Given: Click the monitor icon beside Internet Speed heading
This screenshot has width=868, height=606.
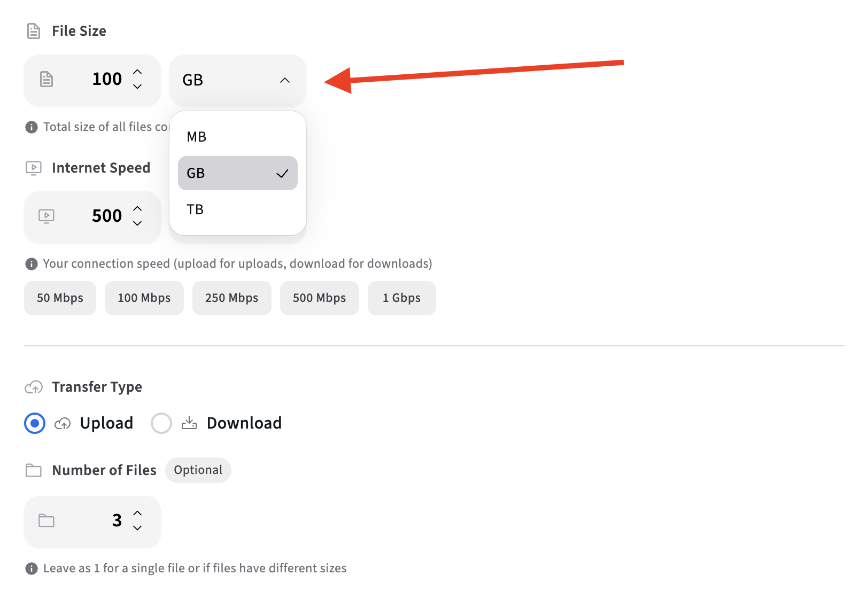Looking at the screenshot, I should pos(34,168).
